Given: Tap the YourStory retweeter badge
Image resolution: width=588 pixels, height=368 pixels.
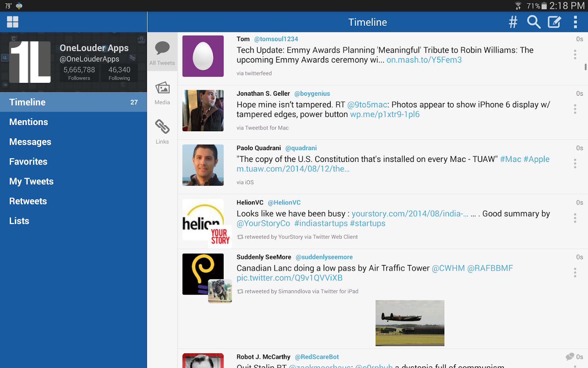Looking at the screenshot, I should click(x=220, y=236).
